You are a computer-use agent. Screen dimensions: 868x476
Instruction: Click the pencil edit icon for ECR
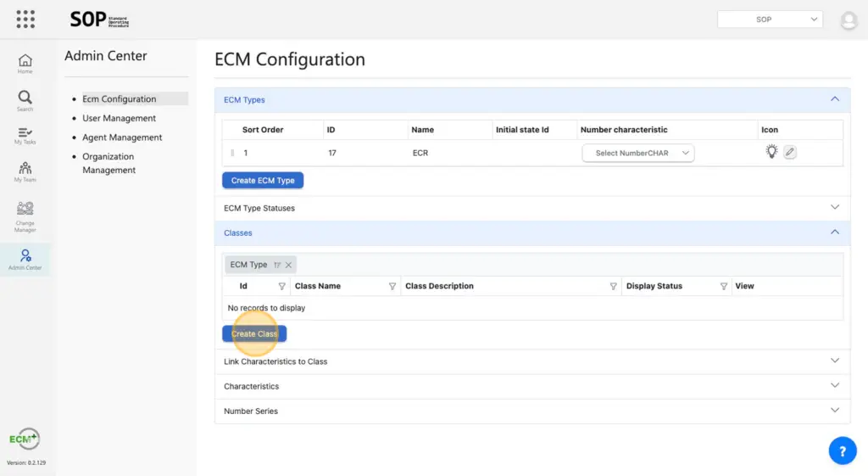pos(789,153)
